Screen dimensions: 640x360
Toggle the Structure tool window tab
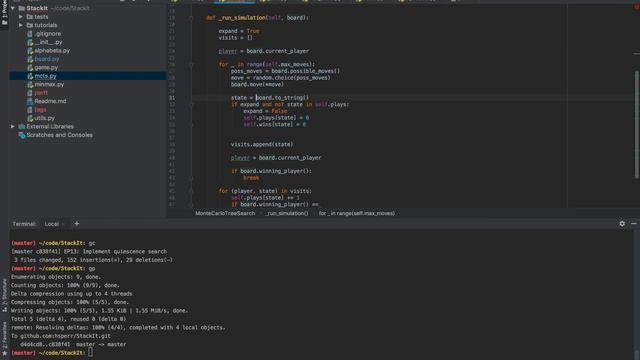(4, 295)
